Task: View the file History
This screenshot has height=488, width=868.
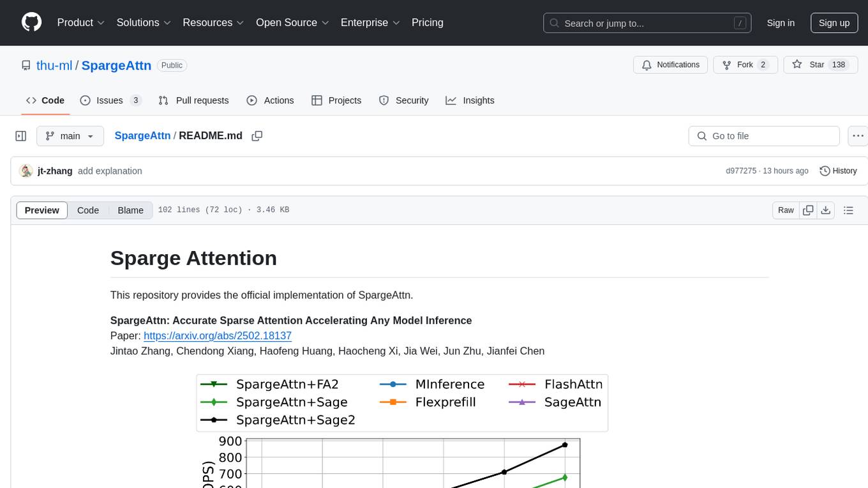Action: coord(838,171)
